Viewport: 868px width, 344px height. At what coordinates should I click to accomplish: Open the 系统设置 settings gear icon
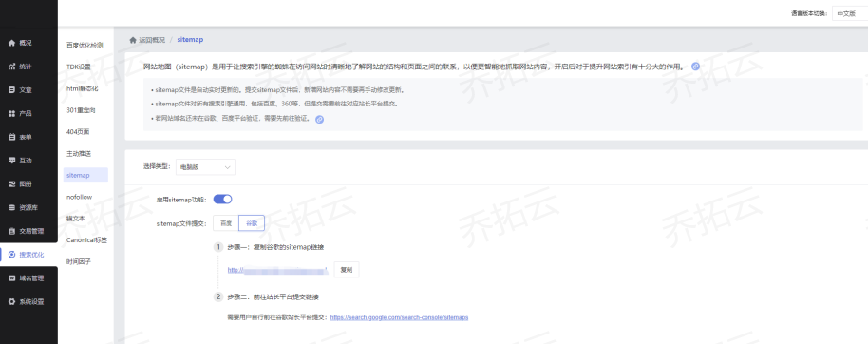pyautogui.click(x=11, y=302)
